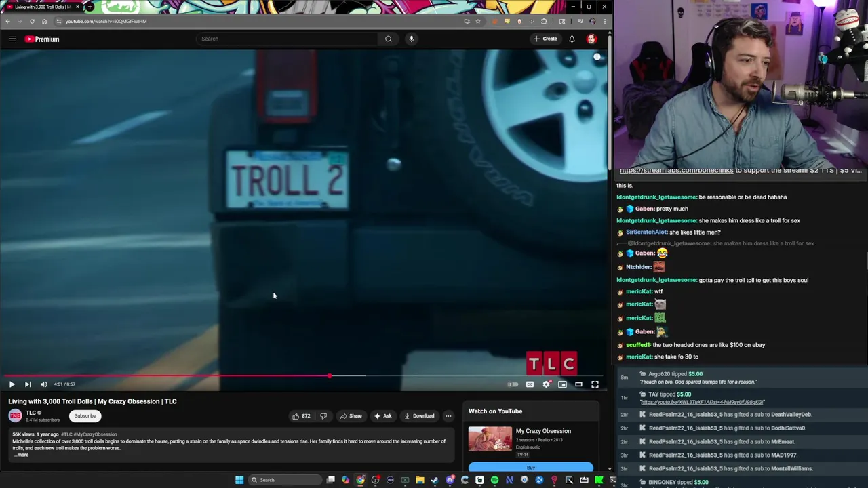Enter fullscreen on the video
The image size is (868, 488).
click(x=595, y=384)
